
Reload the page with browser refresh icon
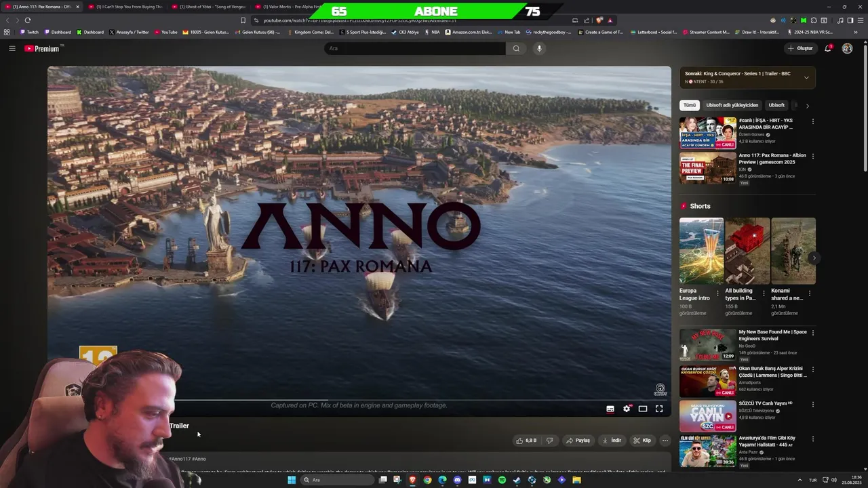[28, 20]
